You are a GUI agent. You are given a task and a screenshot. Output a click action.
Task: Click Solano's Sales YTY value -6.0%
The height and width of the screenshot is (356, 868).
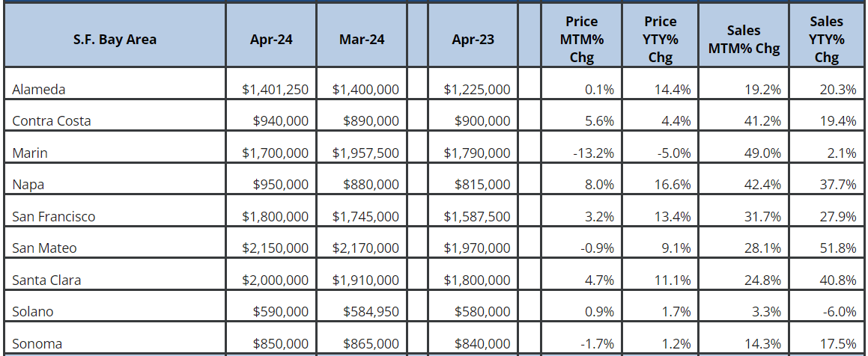coord(840,312)
